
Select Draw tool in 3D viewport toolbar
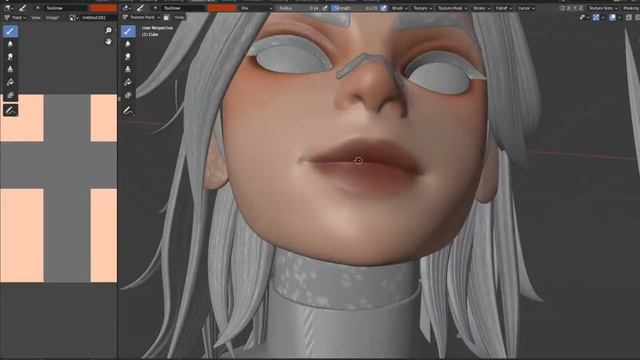point(128,31)
